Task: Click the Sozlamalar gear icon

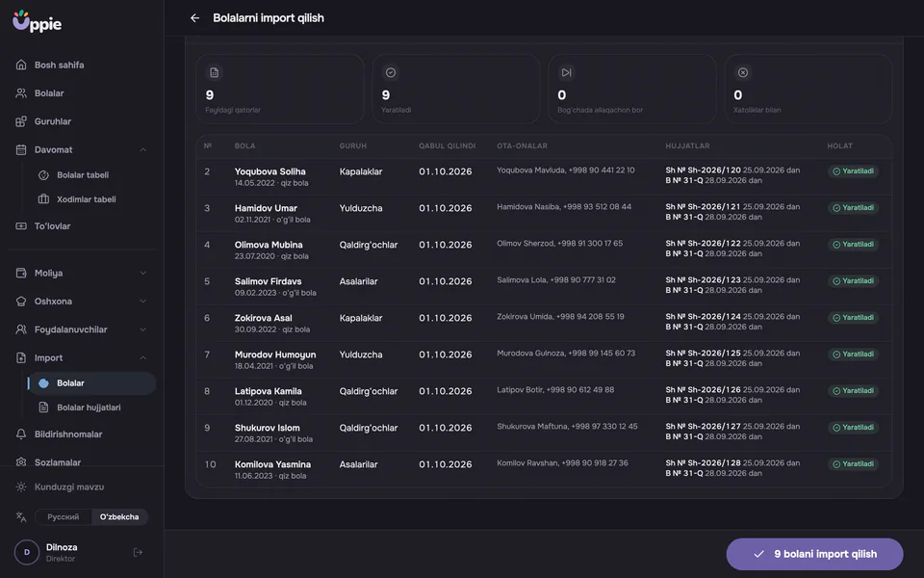Action: [x=21, y=462]
